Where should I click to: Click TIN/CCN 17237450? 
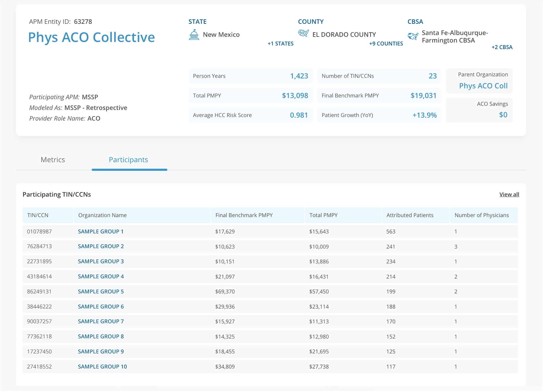coord(39,352)
